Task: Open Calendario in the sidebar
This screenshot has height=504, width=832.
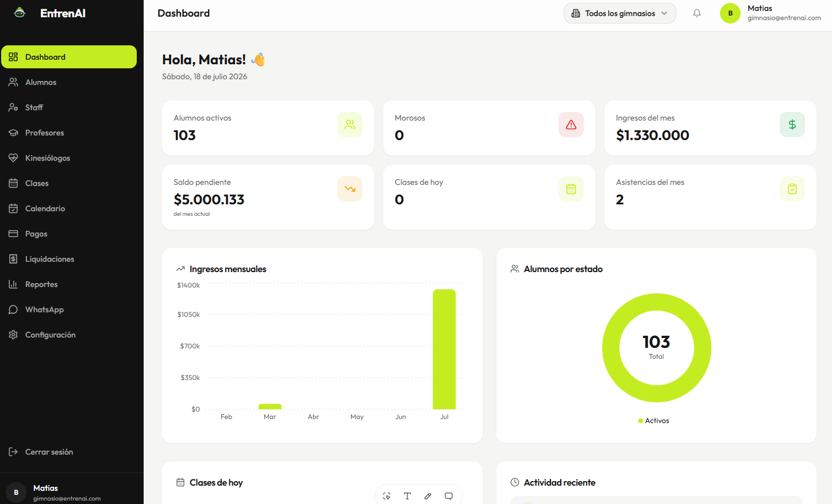Action: click(x=69, y=208)
